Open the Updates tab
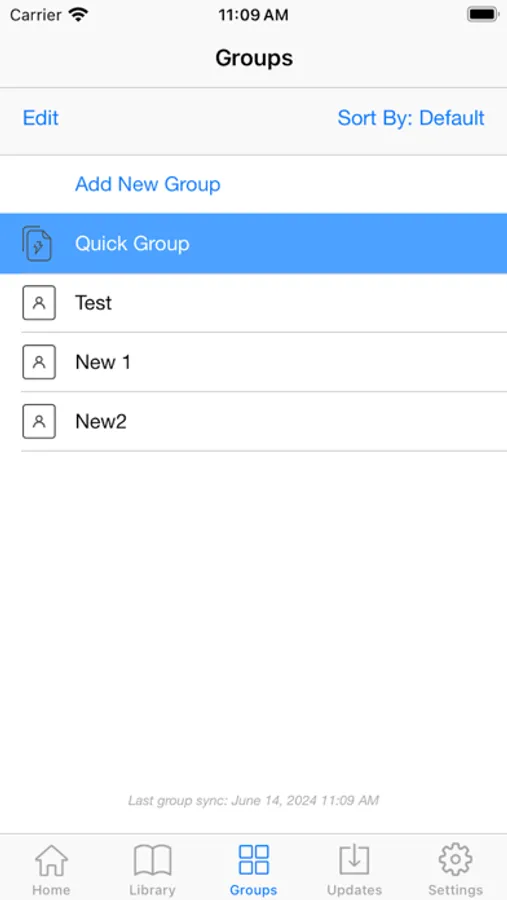The height and width of the screenshot is (900, 507). pyautogui.click(x=354, y=869)
